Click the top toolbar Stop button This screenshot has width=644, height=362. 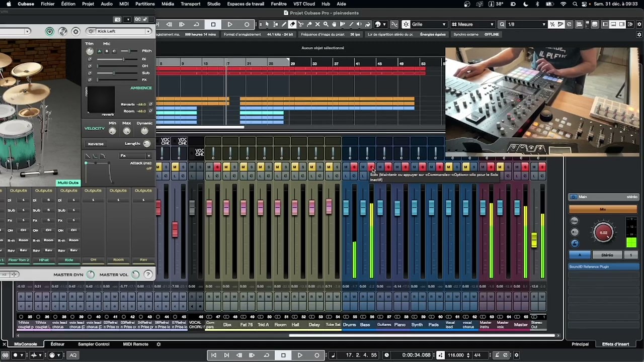tap(213, 24)
